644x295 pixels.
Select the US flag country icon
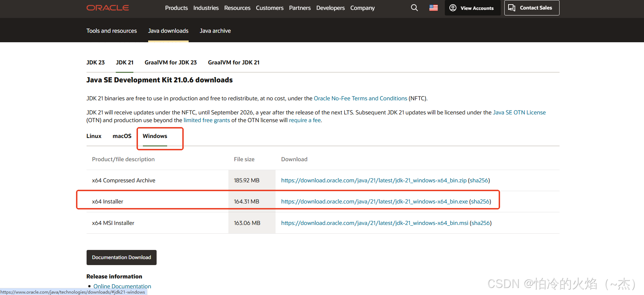pos(434,8)
